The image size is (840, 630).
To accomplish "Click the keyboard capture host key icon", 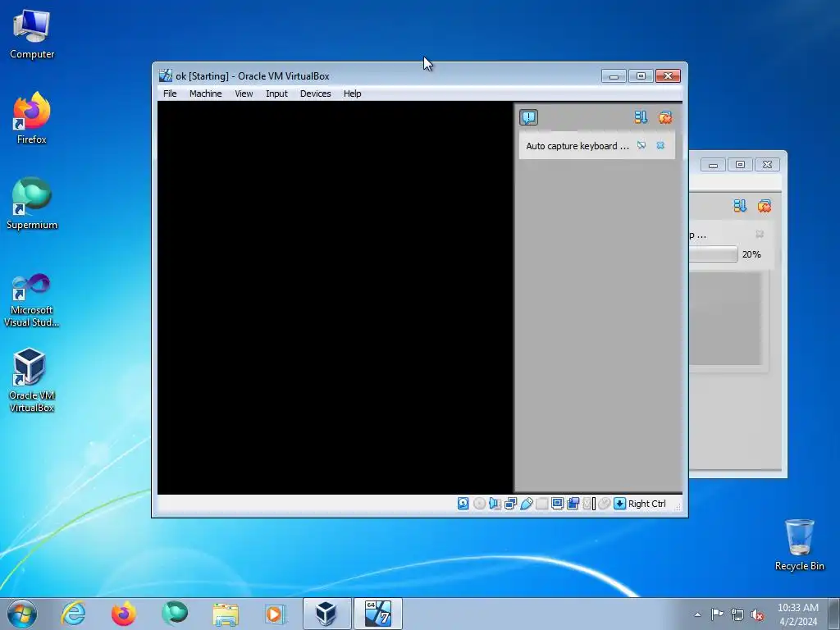I will point(619,504).
